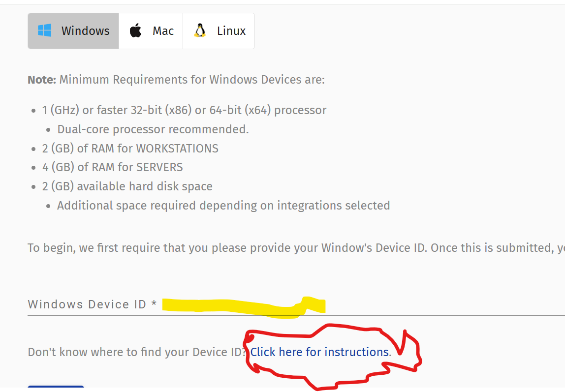The width and height of the screenshot is (565, 392).
Task: Click the bold 'Note:' label
Action: coord(42,80)
